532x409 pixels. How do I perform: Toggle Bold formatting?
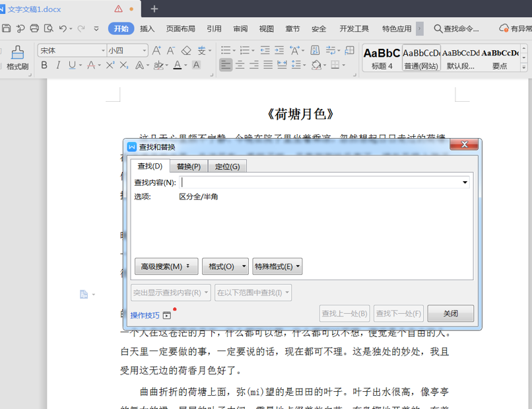[44, 65]
